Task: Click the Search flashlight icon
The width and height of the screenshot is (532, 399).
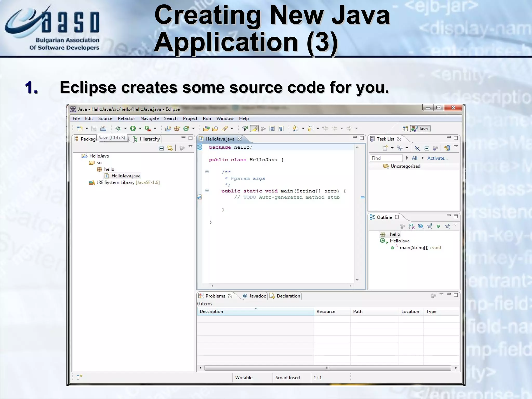Action: coord(225,128)
